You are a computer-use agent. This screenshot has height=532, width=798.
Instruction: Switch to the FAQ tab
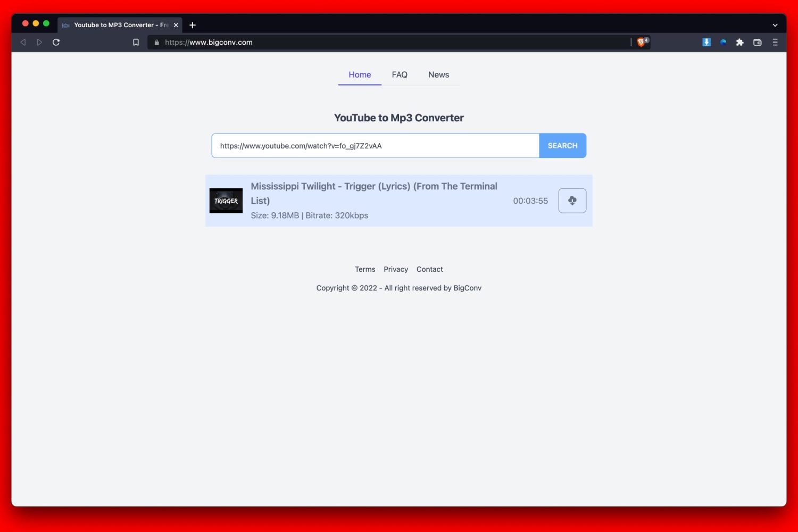point(400,74)
